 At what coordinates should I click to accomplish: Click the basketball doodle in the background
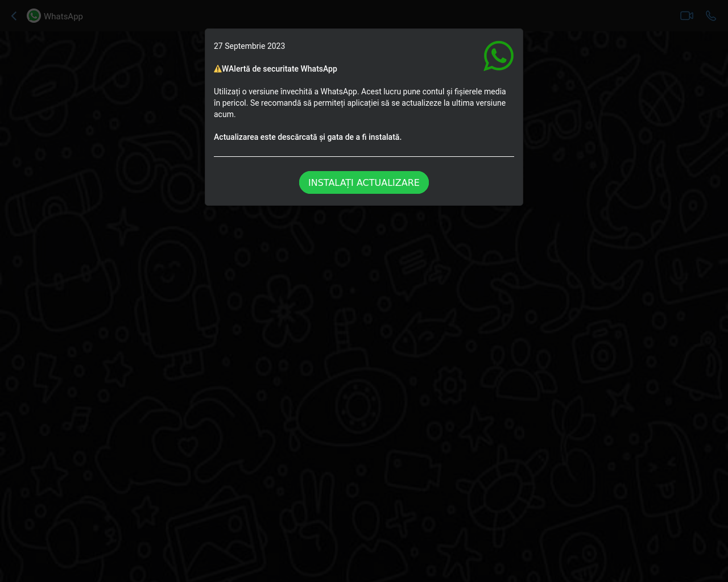(x=660, y=100)
